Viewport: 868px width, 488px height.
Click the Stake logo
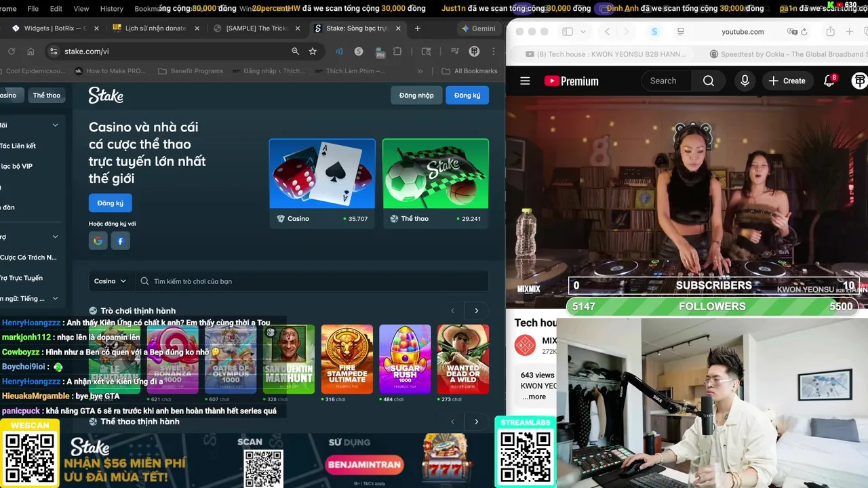(x=106, y=96)
